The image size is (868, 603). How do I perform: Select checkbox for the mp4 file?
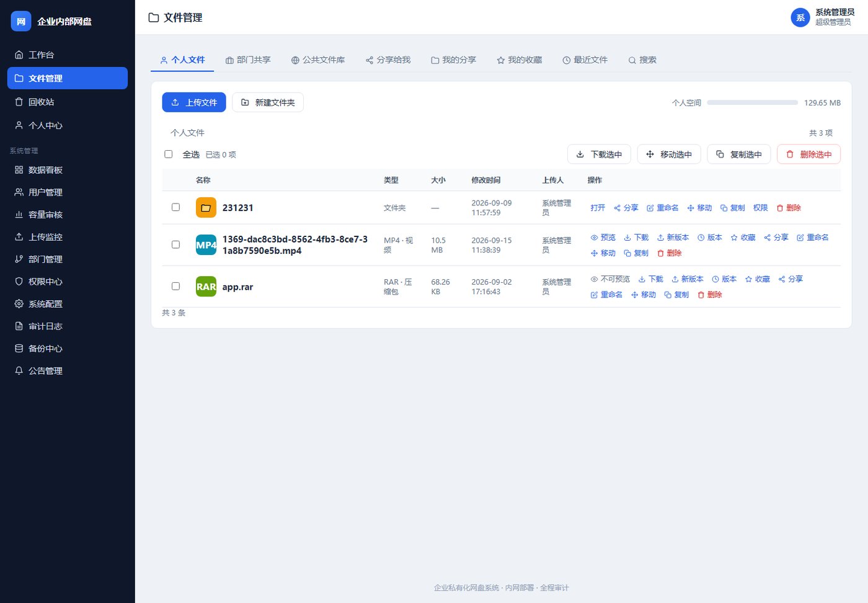point(175,244)
